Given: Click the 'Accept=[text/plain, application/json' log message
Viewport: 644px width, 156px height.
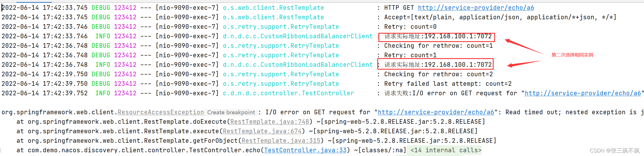Looking at the screenshot, I should pyautogui.click(x=500, y=17).
